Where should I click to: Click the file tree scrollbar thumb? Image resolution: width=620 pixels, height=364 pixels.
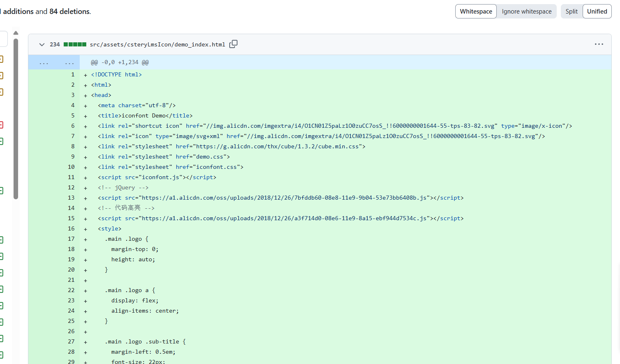16,119
